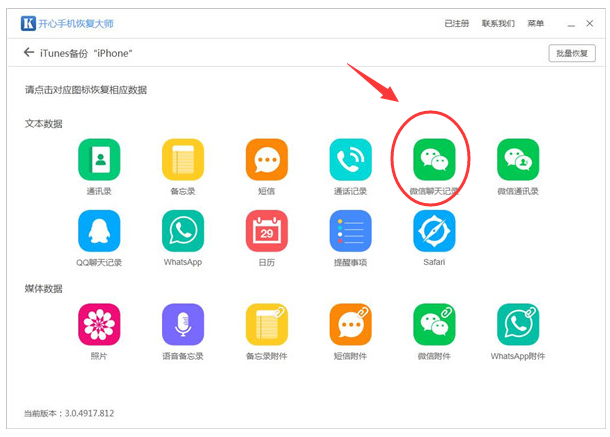Click the iTunes备份 "iPhone" title text
This screenshot has width=610, height=437.
tap(86, 53)
